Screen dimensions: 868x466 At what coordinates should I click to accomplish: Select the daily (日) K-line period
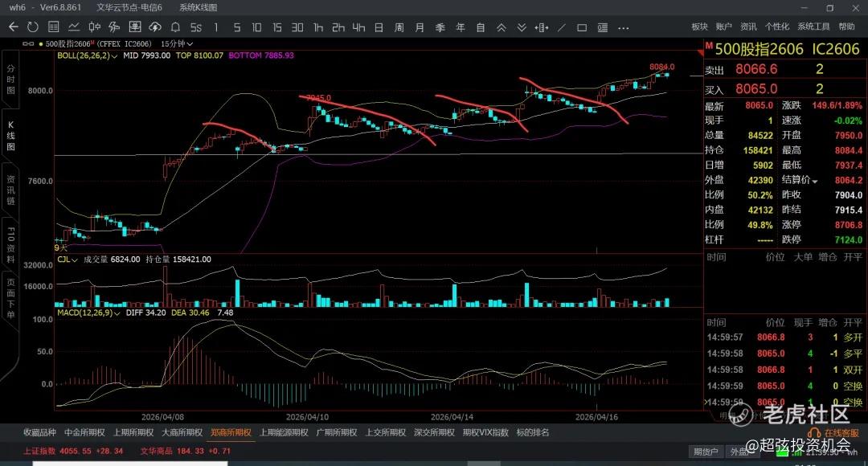tap(379, 27)
